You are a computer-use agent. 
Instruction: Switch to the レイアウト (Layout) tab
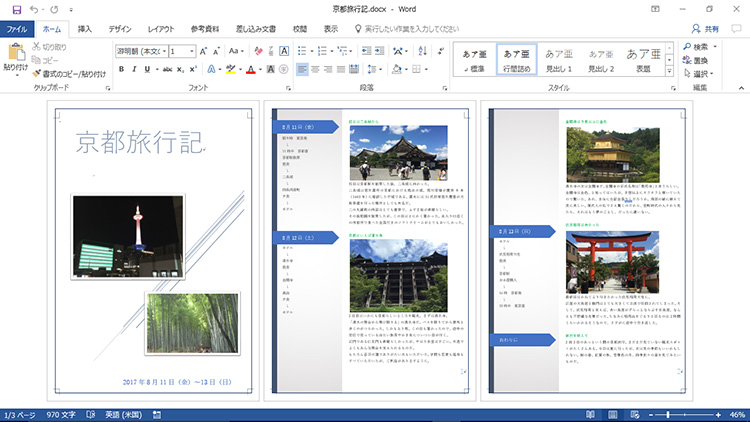pos(160,29)
